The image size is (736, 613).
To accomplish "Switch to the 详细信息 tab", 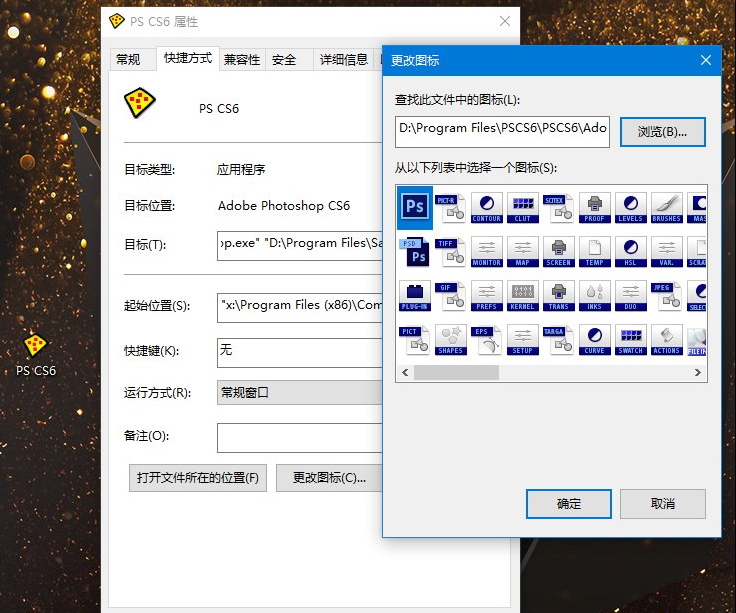I will pos(344,60).
